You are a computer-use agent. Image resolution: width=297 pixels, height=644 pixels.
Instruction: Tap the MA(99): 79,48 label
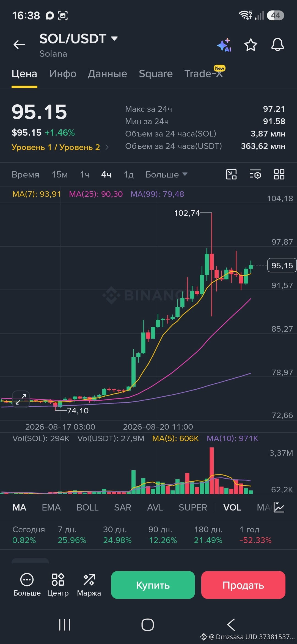pos(157,194)
